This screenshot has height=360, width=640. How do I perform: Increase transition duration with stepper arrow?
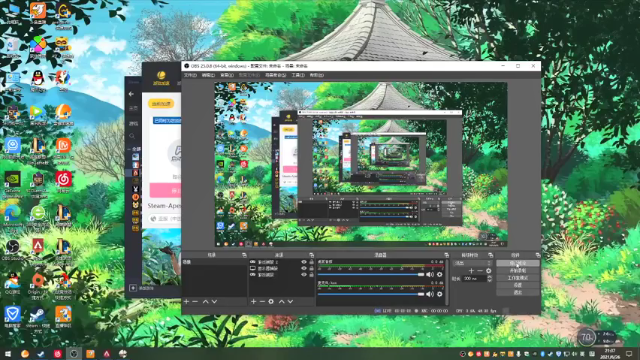tap(489, 277)
